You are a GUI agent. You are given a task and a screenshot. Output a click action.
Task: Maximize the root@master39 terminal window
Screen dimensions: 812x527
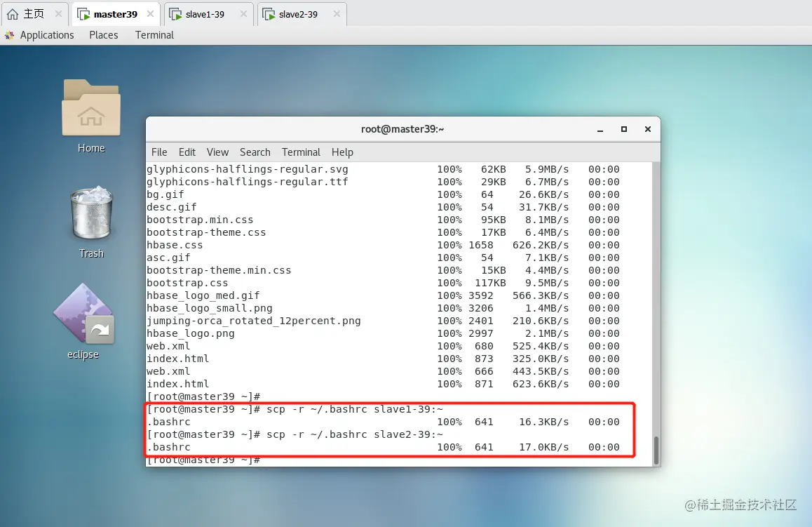[624, 129]
